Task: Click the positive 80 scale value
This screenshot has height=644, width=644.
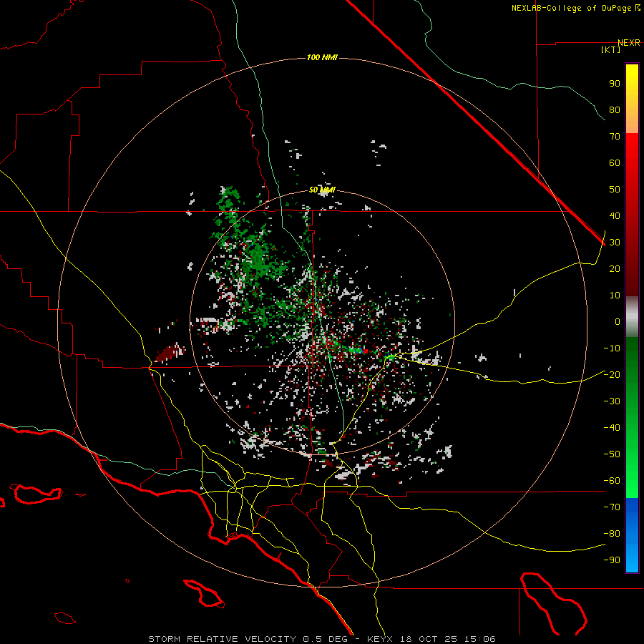Action: pyautogui.click(x=615, y=110)
